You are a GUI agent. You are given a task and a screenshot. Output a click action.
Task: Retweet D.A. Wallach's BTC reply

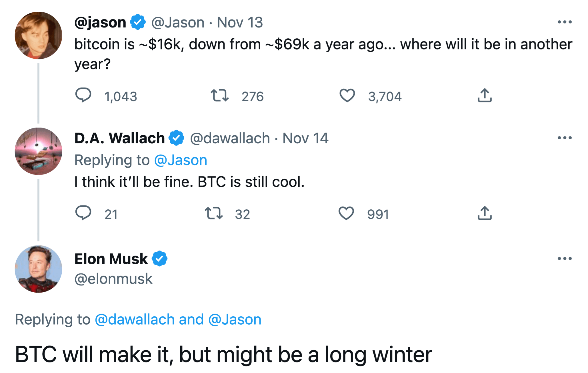pos(214,213)
